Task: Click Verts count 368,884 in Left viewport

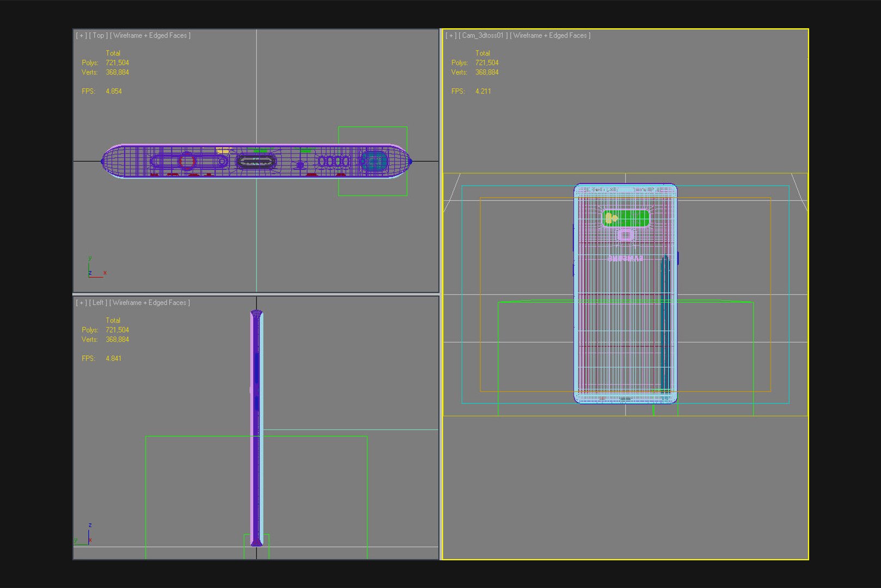Action: 117,340
